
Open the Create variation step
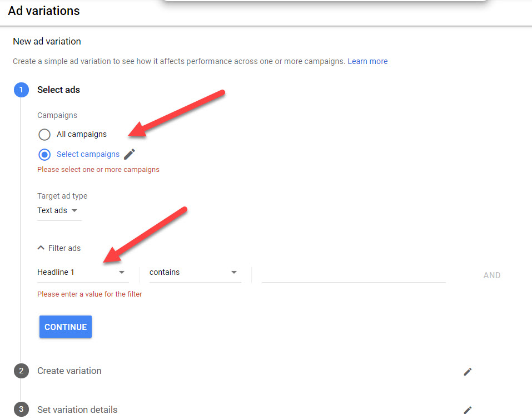point(69,371)
